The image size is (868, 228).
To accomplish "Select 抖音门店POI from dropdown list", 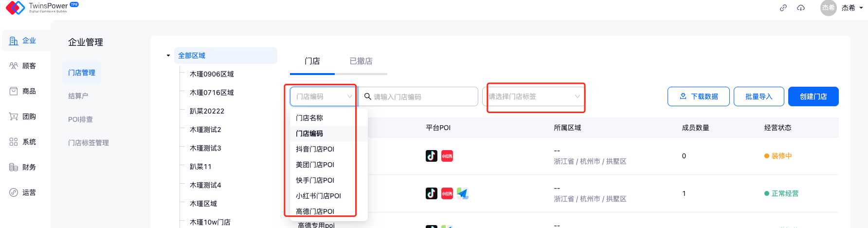I will [315, 149].
